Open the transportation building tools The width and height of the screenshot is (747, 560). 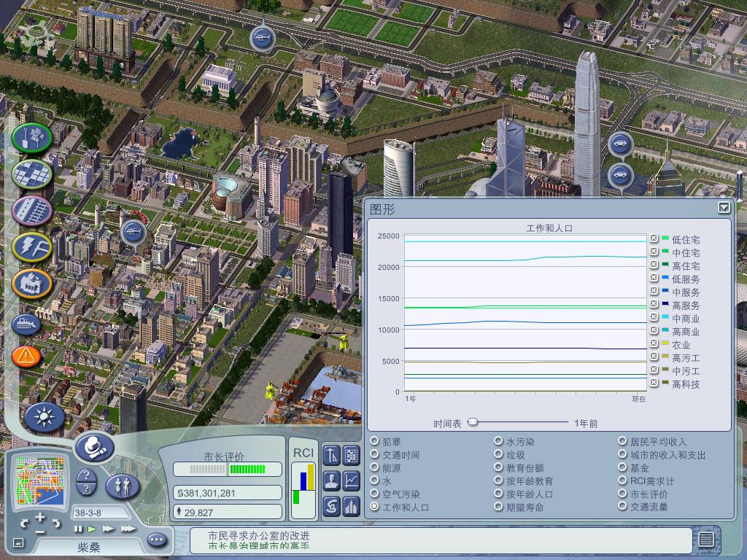tap(32, 211)
